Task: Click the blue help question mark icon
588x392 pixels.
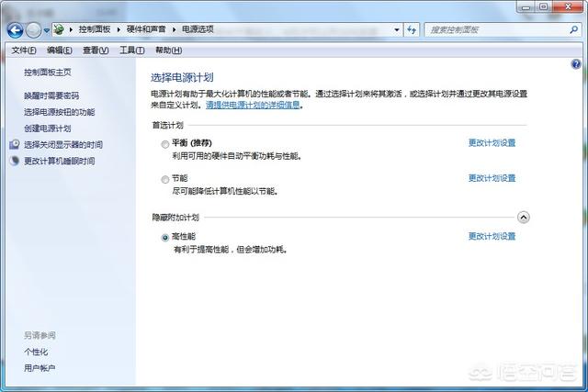Action: [576, 64]
